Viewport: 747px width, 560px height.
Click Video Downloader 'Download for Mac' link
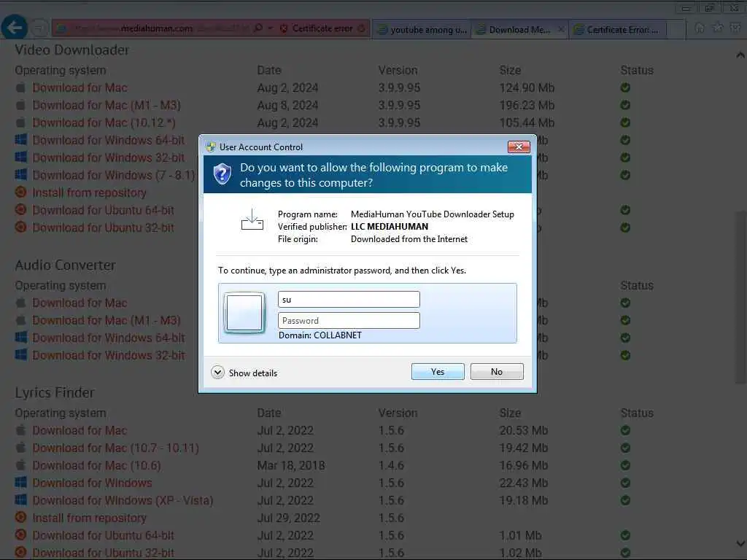point(80,87)
